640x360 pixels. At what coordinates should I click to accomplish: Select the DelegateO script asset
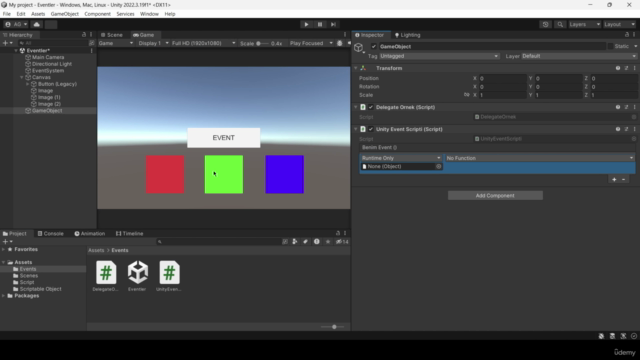click(x=106, y=276)
